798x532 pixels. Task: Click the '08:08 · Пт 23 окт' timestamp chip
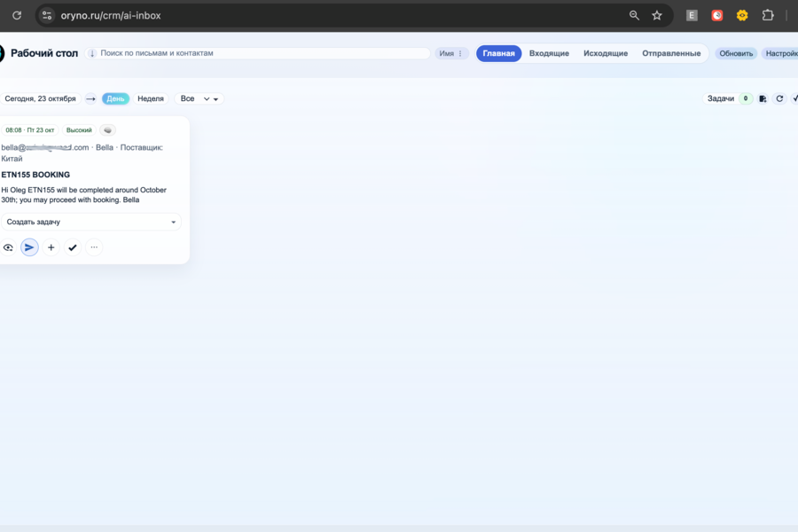[29, 130]
